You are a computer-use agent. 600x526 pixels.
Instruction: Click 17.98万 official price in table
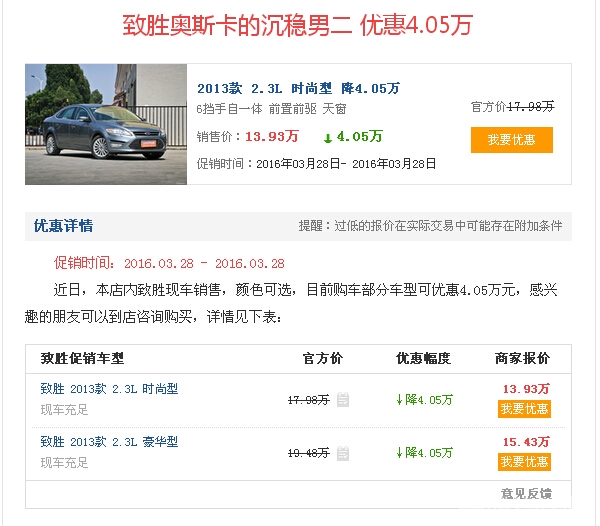tap(308, 400)
